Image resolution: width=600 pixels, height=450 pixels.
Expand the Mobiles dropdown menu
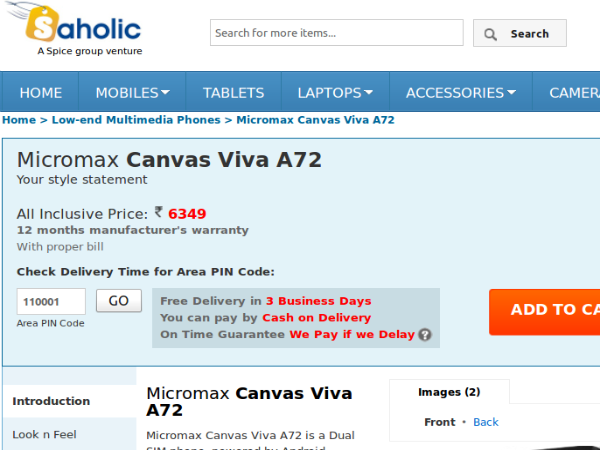[132, 93]
